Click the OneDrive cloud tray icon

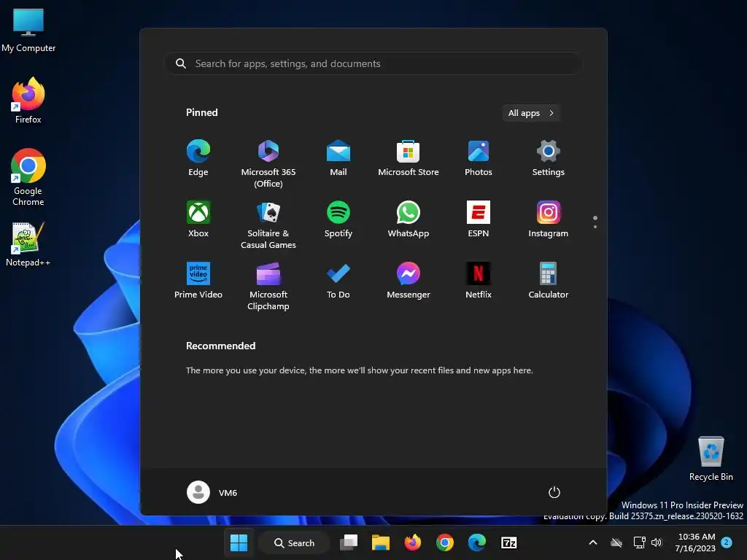(616, 542)
